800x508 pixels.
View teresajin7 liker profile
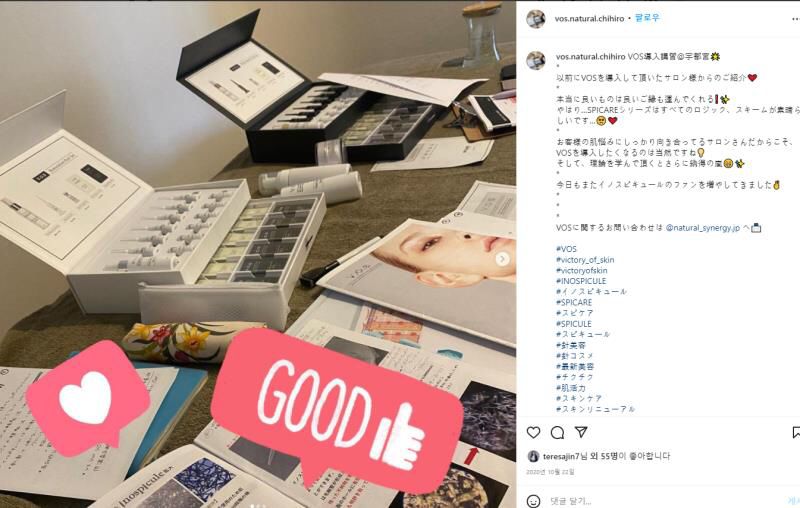(x=561, y=456)
